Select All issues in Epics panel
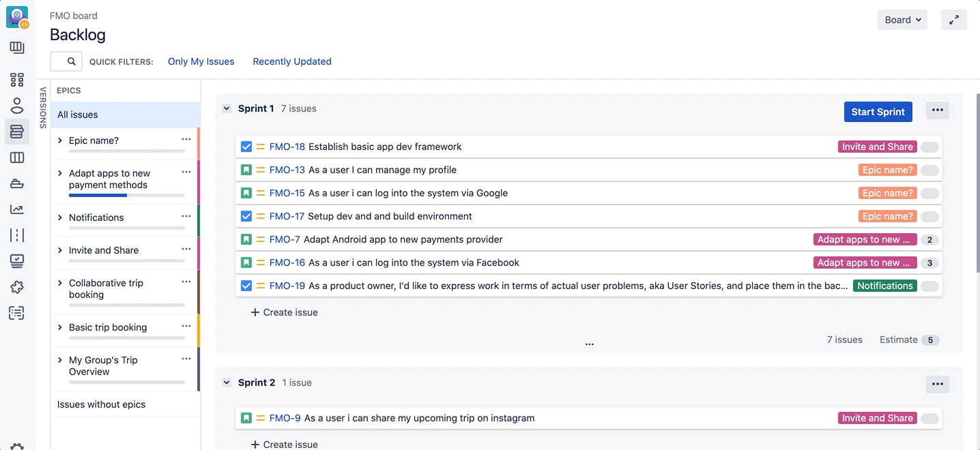The image size is (980, 450). tap(78, 115)
